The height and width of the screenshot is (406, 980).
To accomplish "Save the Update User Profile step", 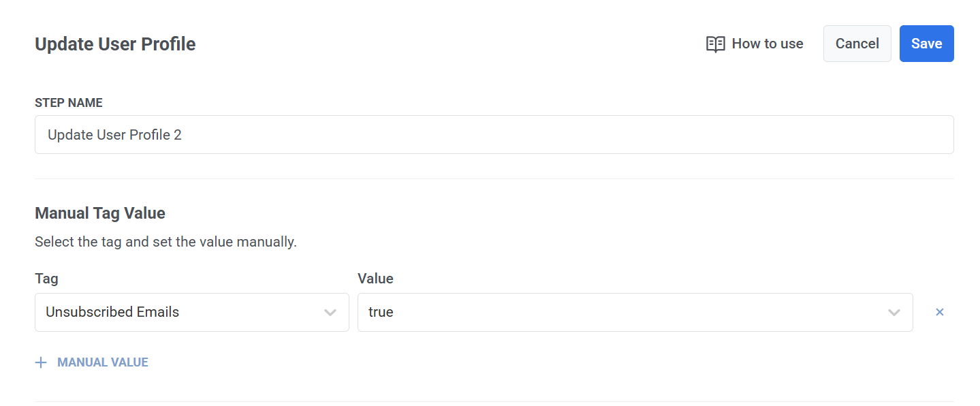I will click(926, 44).
